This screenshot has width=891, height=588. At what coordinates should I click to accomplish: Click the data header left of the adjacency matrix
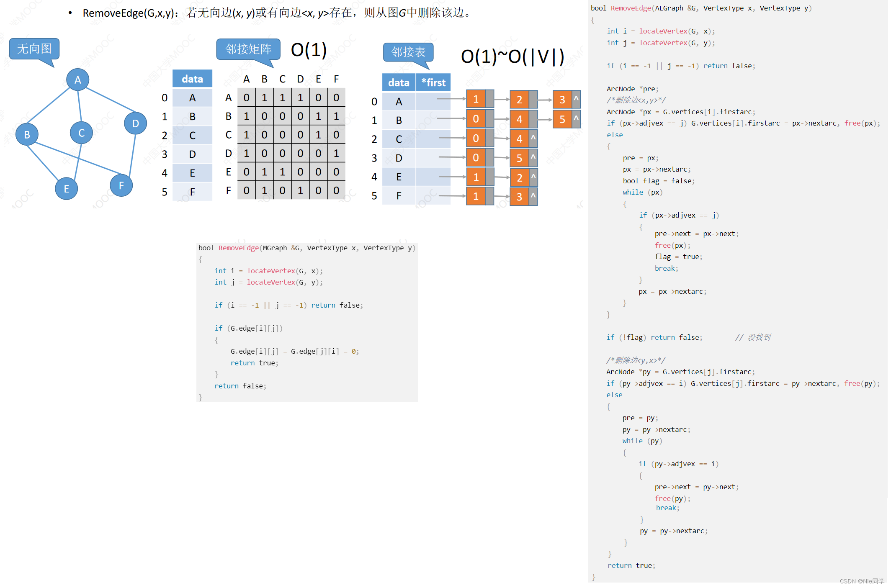(192, 79)
